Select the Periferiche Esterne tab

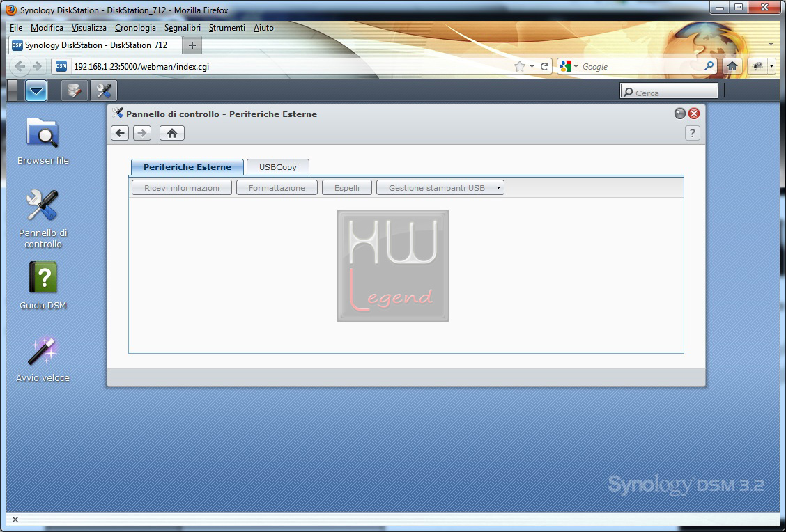click(x=187, y=167)
